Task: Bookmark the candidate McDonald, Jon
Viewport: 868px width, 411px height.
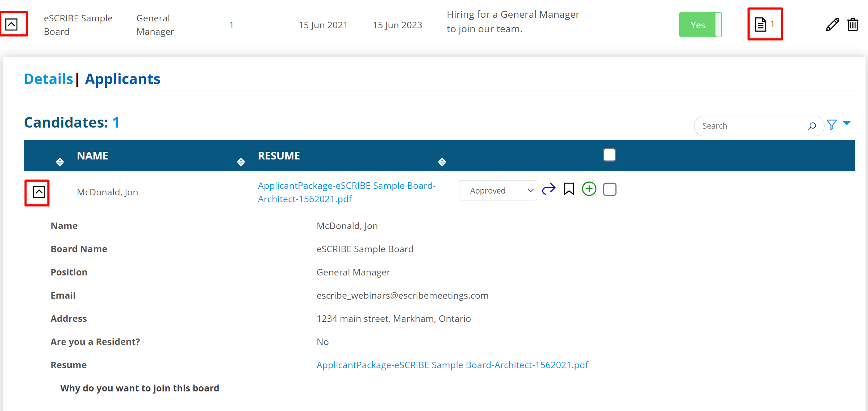Action: coord(569,189)
